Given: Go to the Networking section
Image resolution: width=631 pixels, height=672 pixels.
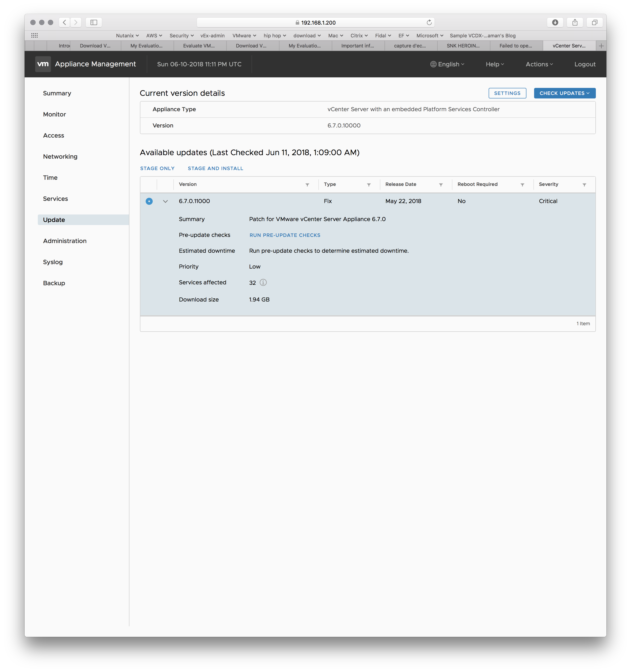Looking at the screenshot, I should click(60, 156).
